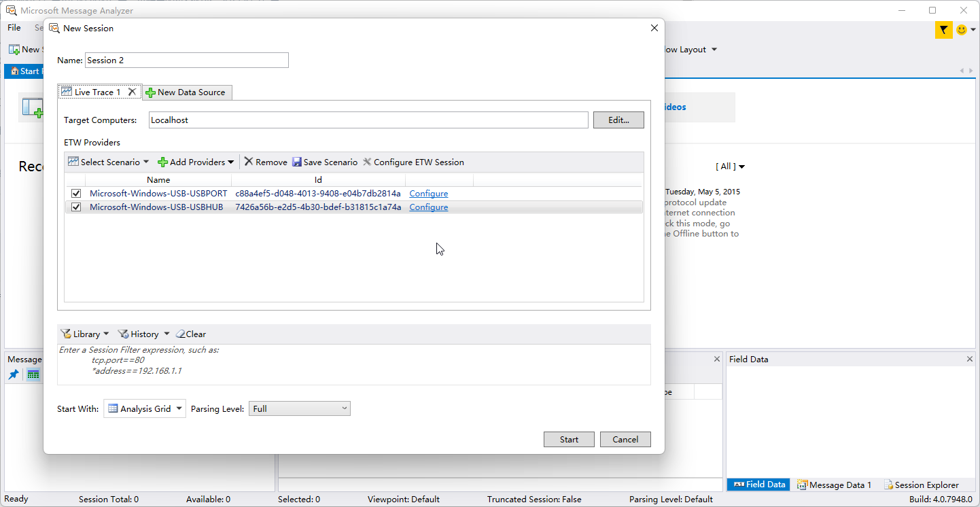Screen dimensions: 980x507
Task: Open the Parsing Level Full combo box
Action: [x=300, y=408]
